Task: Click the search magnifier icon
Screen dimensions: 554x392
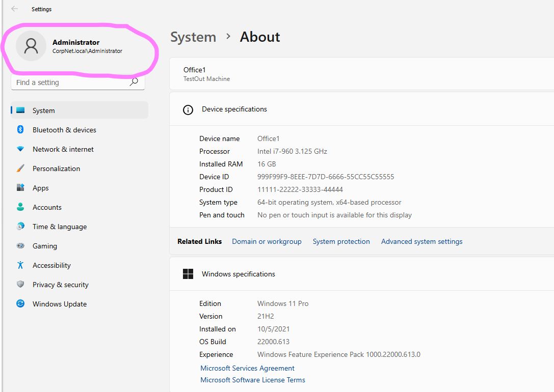Action: (x=134, y=82)
